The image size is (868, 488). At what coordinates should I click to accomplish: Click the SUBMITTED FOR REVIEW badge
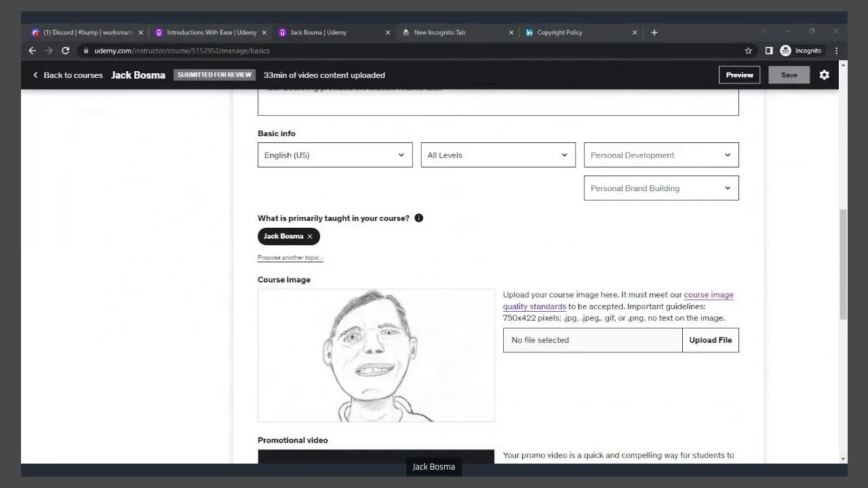214,75
